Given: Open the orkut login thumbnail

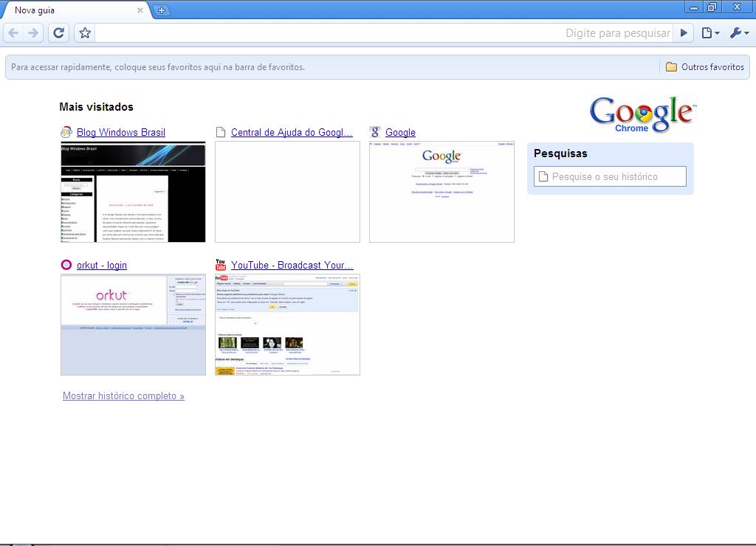Looking at the screenshot, I should point(133,325).
